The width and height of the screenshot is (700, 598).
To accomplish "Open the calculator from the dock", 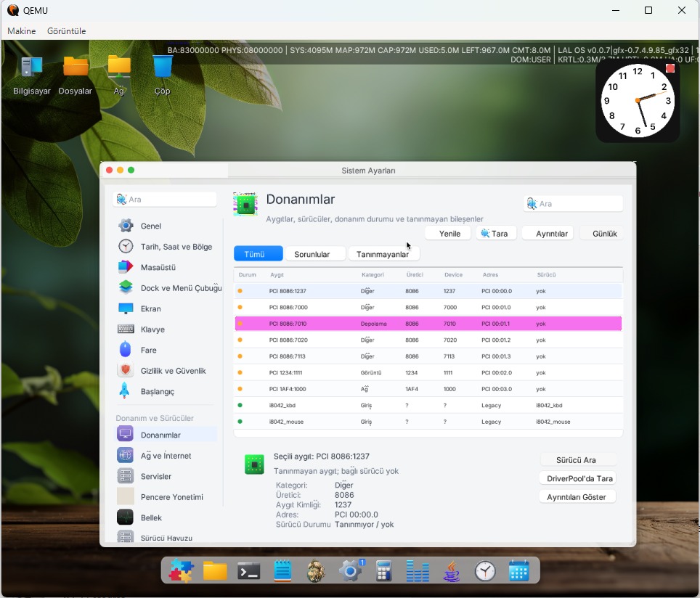I will 384,571.
